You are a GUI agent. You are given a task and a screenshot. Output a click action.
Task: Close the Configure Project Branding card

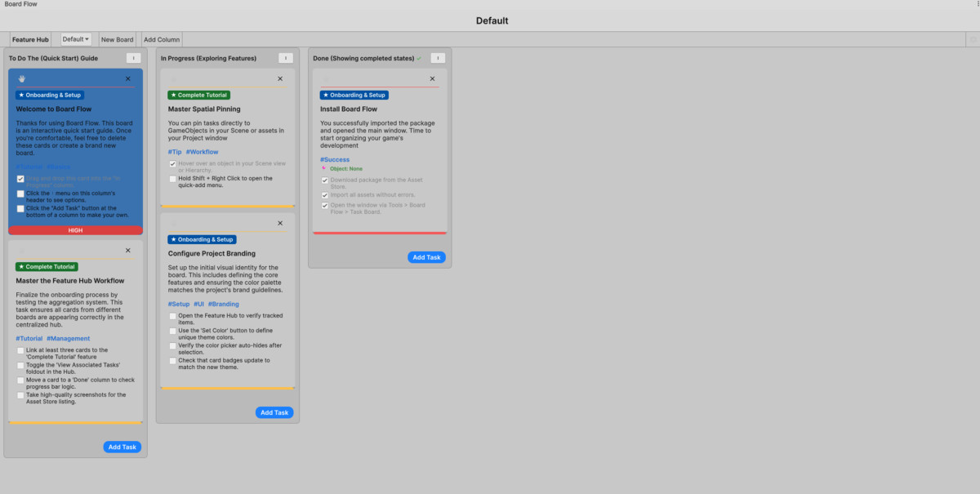pyautogui.click(x=280, y=223)
